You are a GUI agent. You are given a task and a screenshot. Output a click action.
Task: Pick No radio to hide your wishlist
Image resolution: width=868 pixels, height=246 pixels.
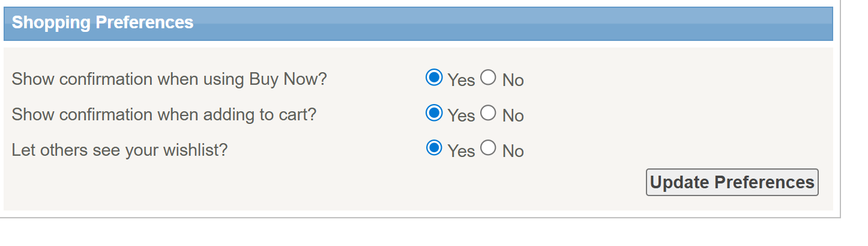point(488,148)
